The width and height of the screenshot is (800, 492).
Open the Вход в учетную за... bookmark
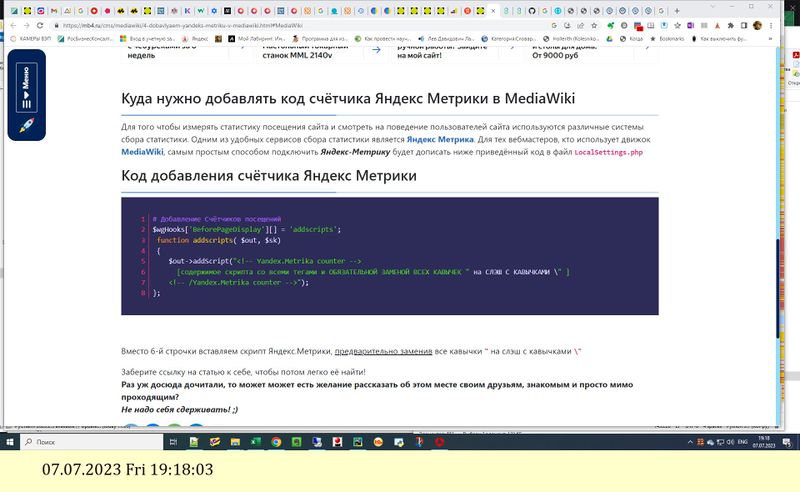pos(148,38)
